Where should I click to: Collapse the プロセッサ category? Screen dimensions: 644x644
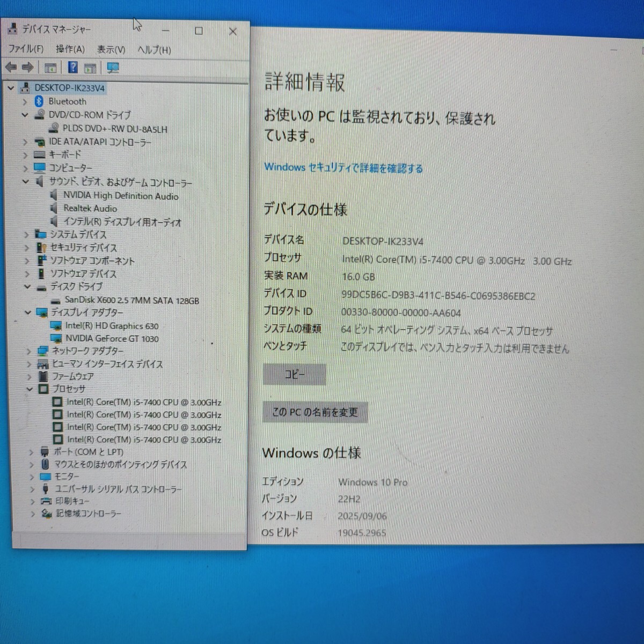(30, 389)
